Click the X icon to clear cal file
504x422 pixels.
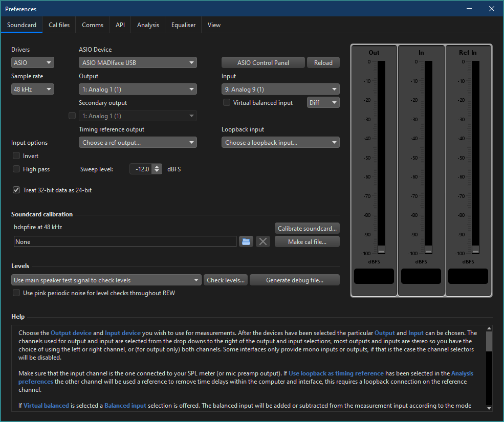pyautogui.click(x=263, y=242)
